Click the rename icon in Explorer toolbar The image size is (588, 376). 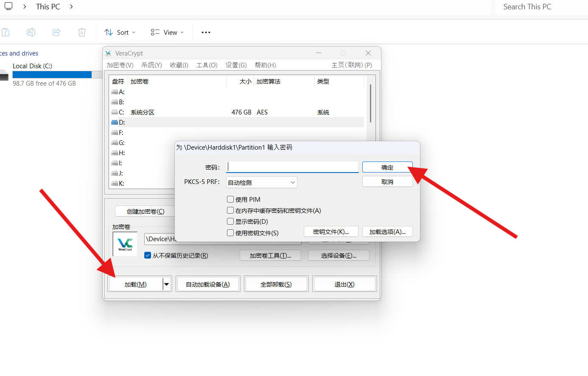[x=31, y=32]
